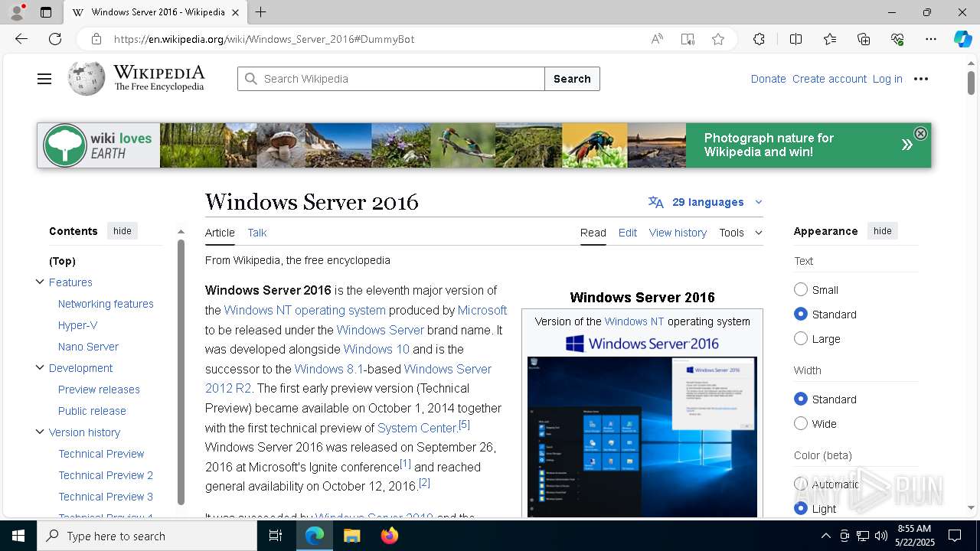980x551 pixels.
Task: Open the Edit tab
Action: [627, 233]
